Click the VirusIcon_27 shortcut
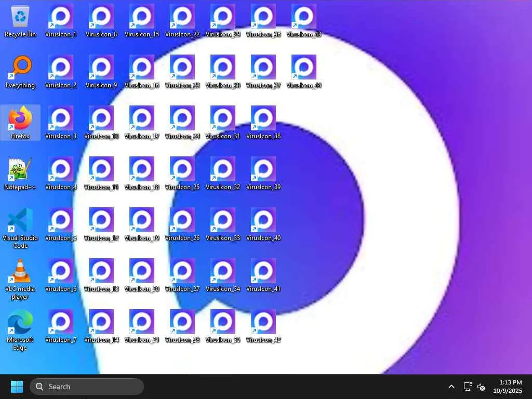 click(x=182, y=275)
